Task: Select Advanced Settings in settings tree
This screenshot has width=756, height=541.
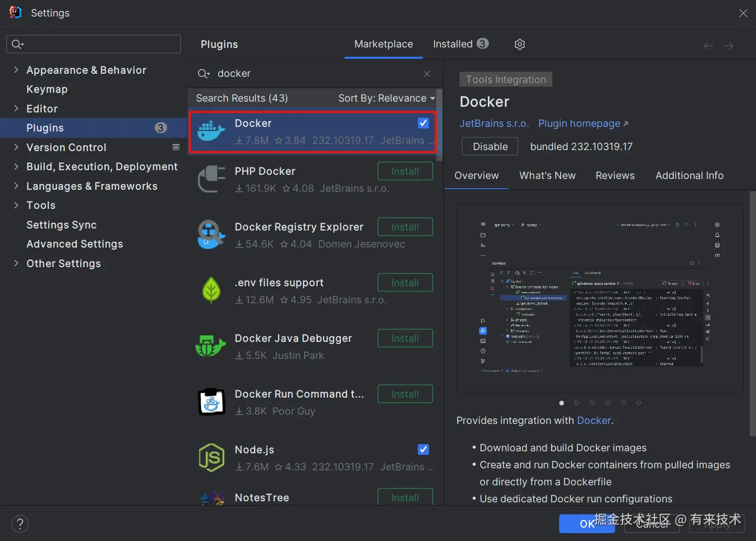Action: point(75,244)
